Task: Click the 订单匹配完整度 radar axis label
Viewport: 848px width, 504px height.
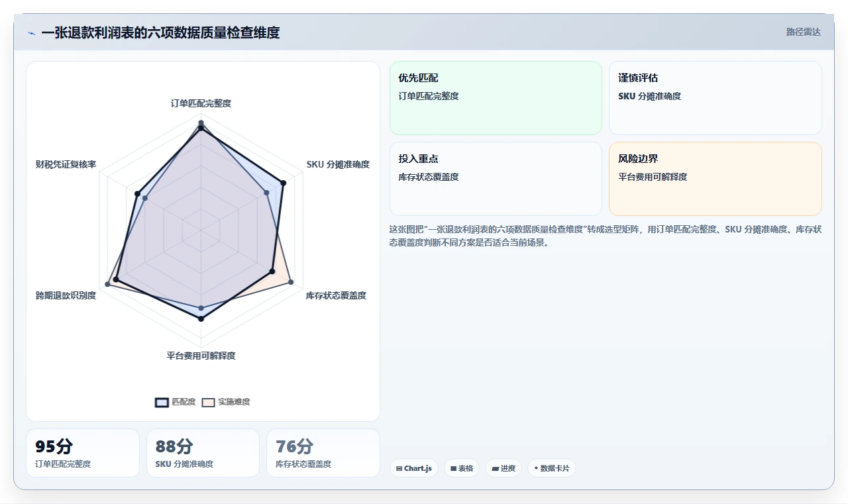Action: tap(201, 103)
